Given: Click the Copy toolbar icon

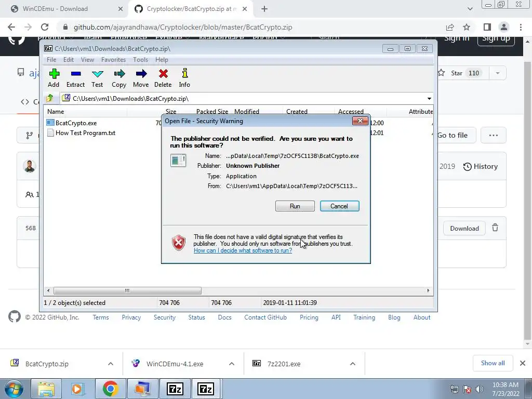Looking at the screenshot, I should [119, 78].
